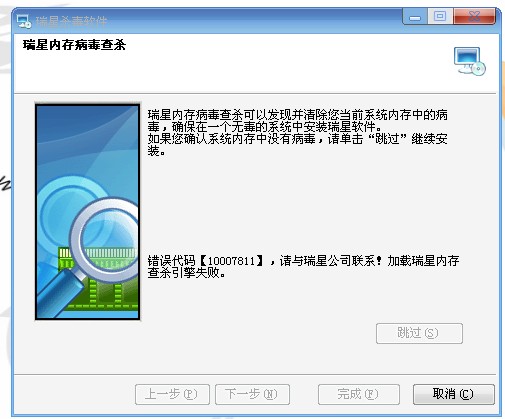Click the 完成(F) finish button
Viewport: 505px width, 419px height.
359,394
